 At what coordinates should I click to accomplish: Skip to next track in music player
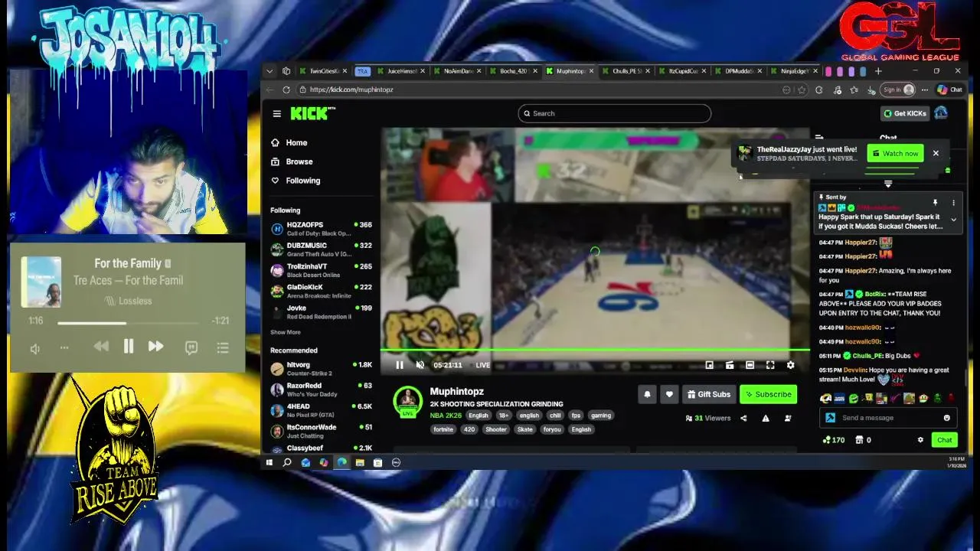[x=155, y=347]
